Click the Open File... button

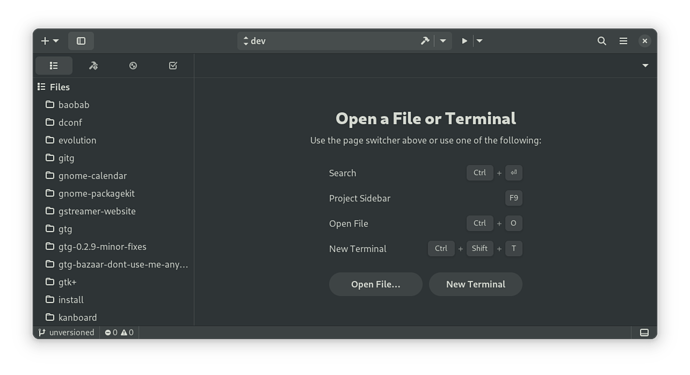tap(376, 284)
